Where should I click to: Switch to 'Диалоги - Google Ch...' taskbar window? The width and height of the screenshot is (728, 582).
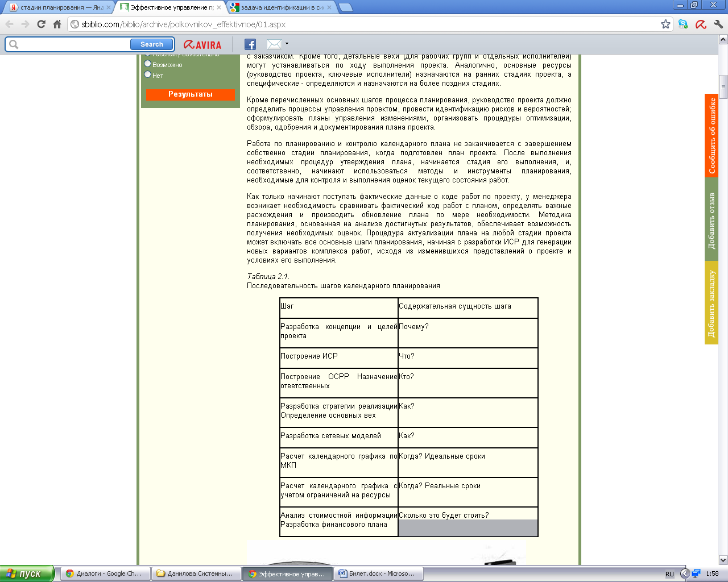tap(106, 573)
